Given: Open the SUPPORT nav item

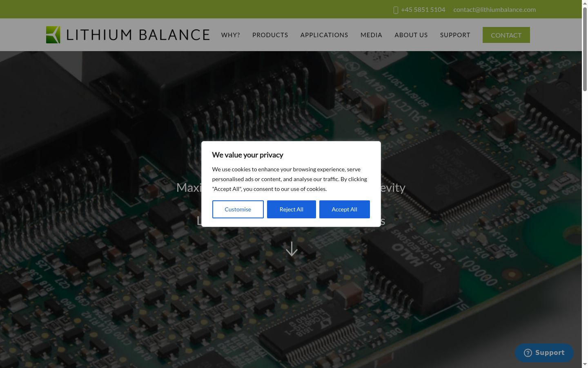Looking at the screenshot, I should point(455,35).
